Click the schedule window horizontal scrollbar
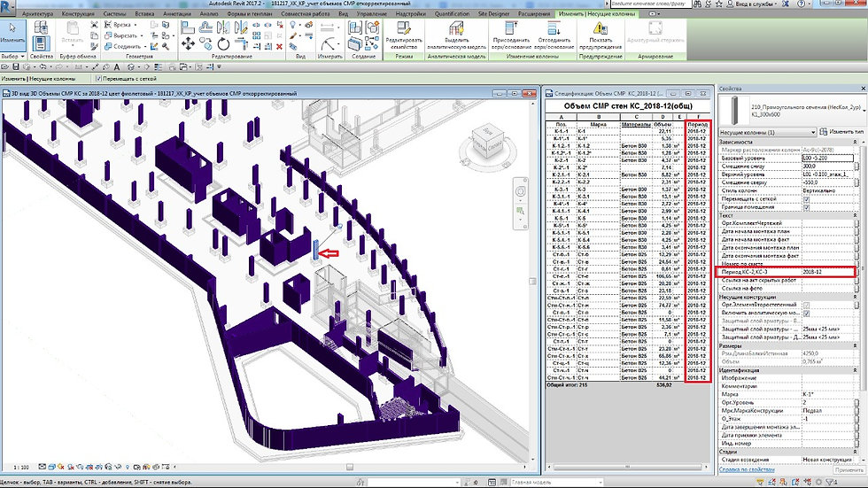The width and height of the screenshot is (868, 488). click(x=627, y=467)
